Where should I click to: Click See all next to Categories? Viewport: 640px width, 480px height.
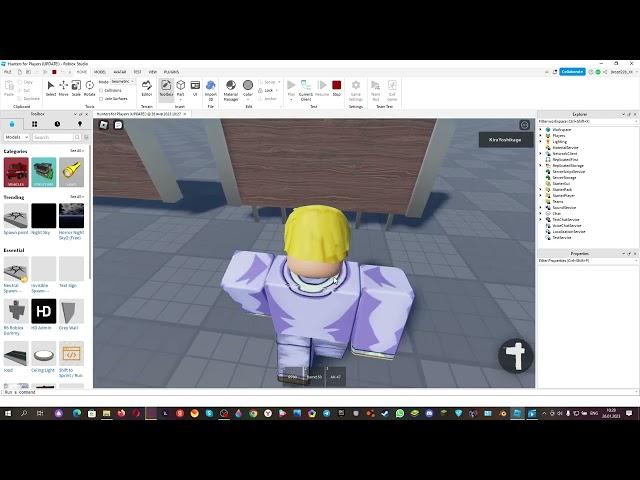pyautogui.click(x=77, y=151)
